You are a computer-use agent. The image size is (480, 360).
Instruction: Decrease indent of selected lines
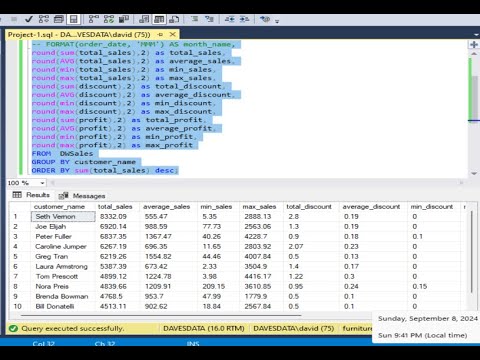tap(229, 19)
